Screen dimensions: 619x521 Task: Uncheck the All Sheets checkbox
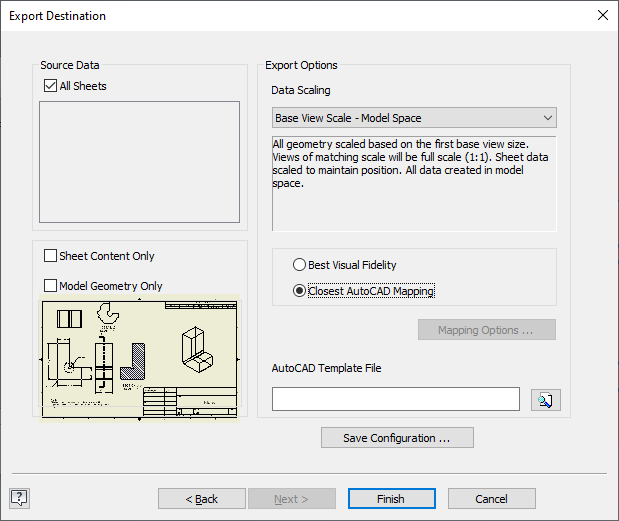(51, 86)
